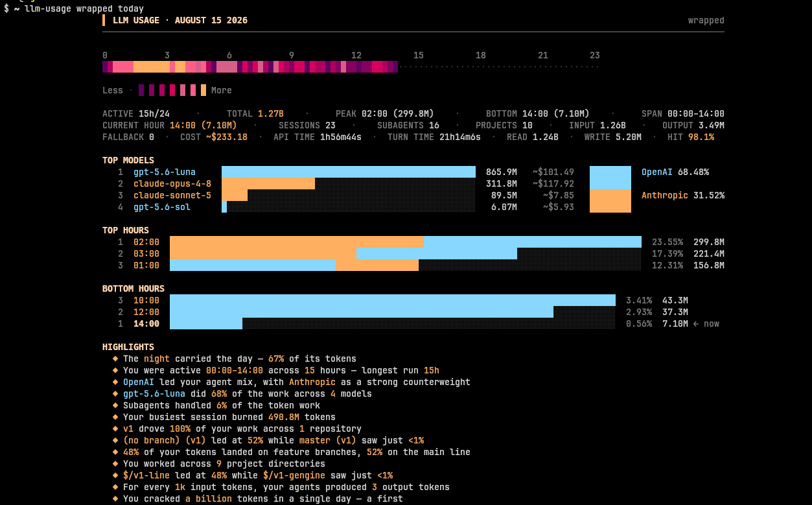812x505 pixels.
Task: Click the 03:00 top hour label
Action: tap(146, 253)
